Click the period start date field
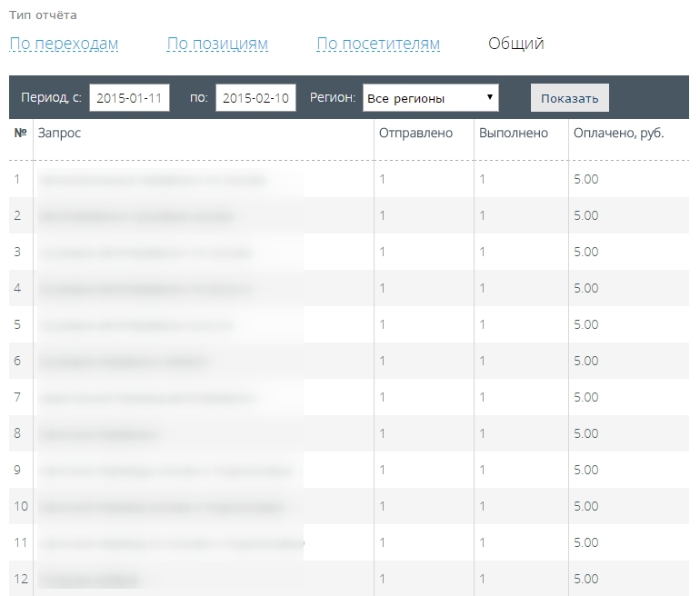This screenshot has width=700, height=596. (130, 98)
